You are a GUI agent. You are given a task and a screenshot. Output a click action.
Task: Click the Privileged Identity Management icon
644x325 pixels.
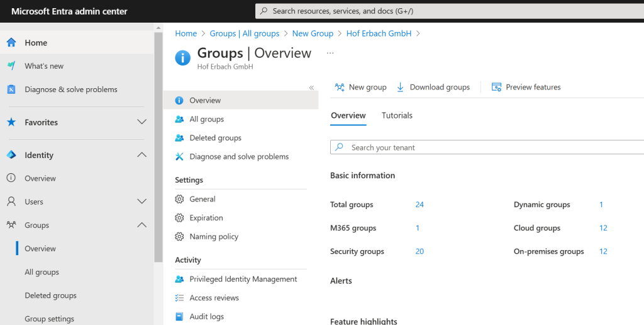[x=179, y=279]
